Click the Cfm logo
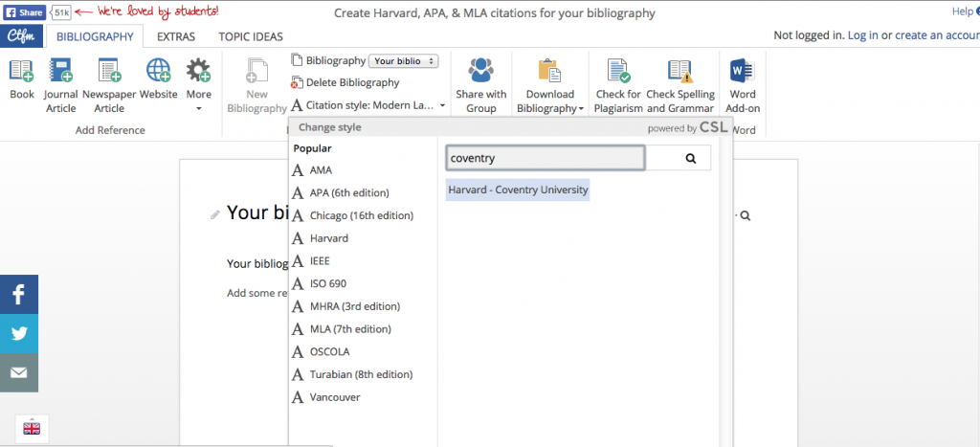Viewport: 980px width, 447px height. coord(22,36)
